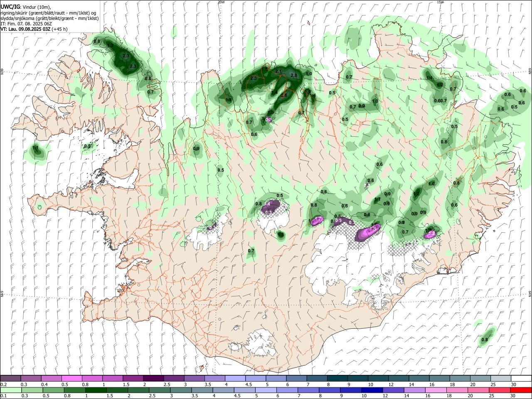Click the darkest purple swatch before 2 on snow scale
The image size is (532, 399).
[x=153, y=378]
